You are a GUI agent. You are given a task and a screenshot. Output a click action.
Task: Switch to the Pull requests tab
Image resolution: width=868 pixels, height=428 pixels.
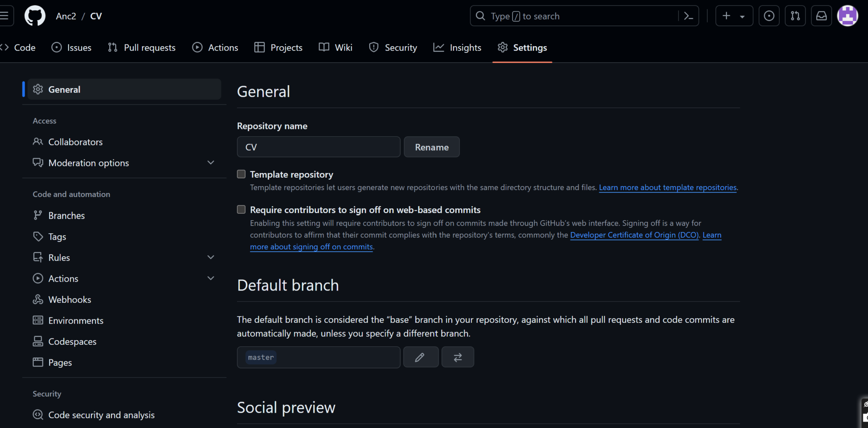click(x=142, y=48)
